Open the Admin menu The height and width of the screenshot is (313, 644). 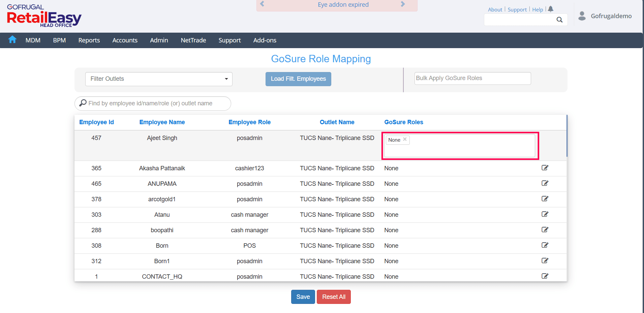(159, 40)
